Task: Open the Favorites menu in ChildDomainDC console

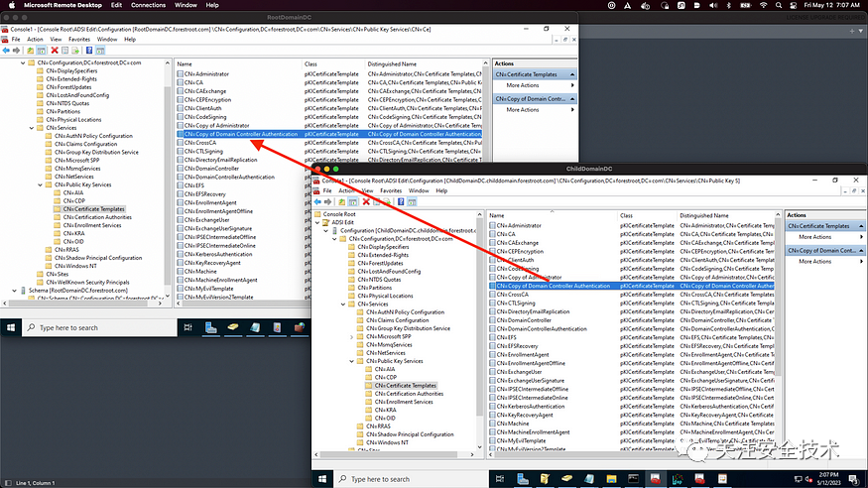Action: click(391, 190)
